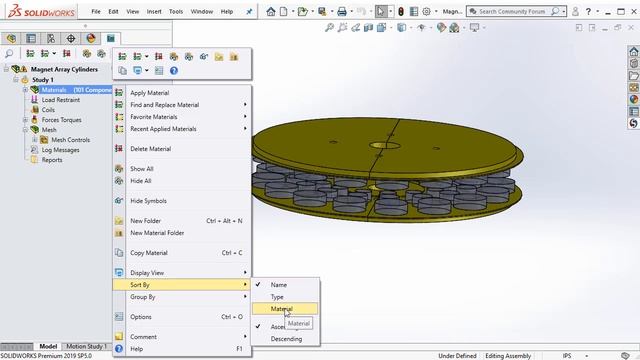Click the blue help icon in popup toolbar

[x=174, y=71]
